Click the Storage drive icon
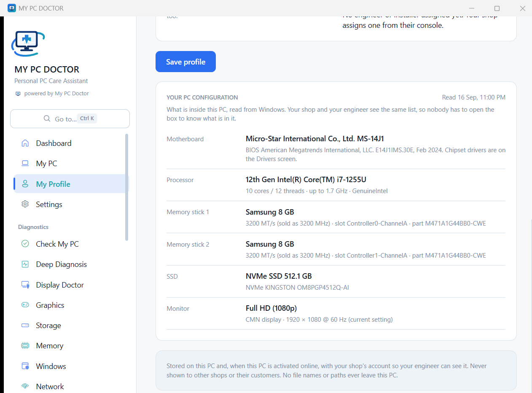 point(25,325)
